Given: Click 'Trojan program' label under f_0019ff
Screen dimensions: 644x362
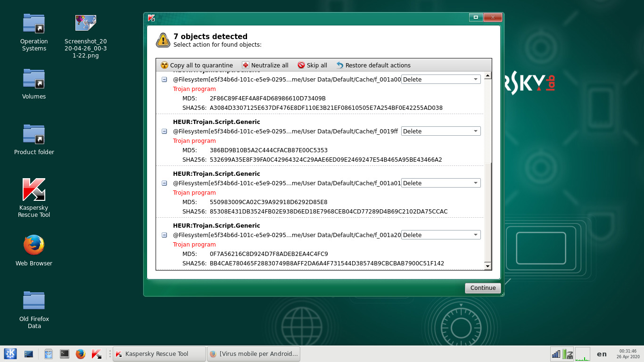Looking at the screenshot, I should pyautogui.click(x=194, y=141).
